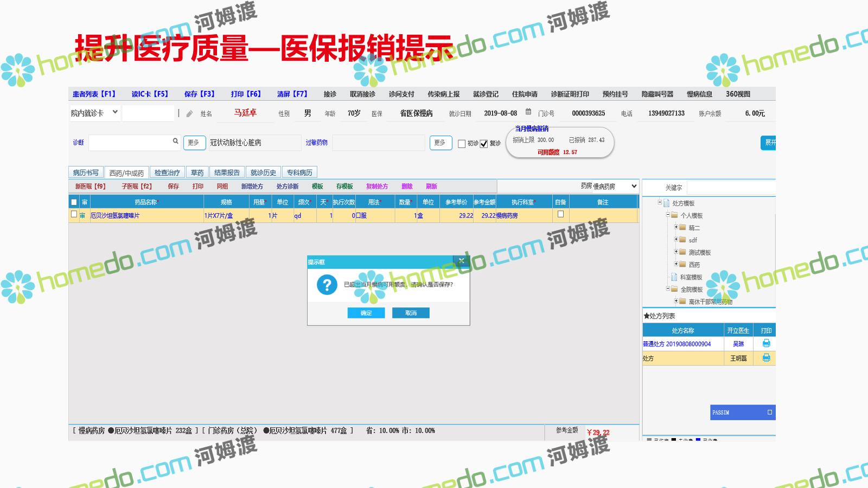Image resolution: width=868 pixels, height=488 pixels.
Task: Expand the sdf template folder
Action: 676,239
